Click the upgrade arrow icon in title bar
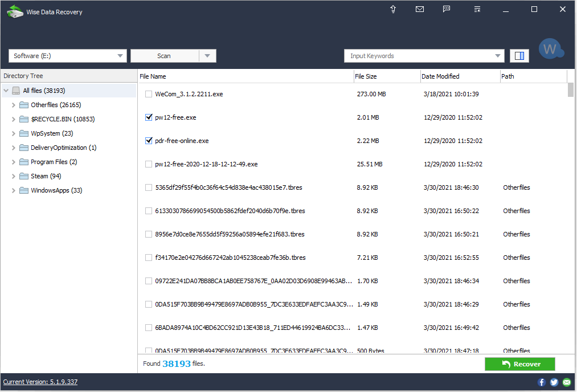Viewport: 577px width, 392px height. coord(393,9)
